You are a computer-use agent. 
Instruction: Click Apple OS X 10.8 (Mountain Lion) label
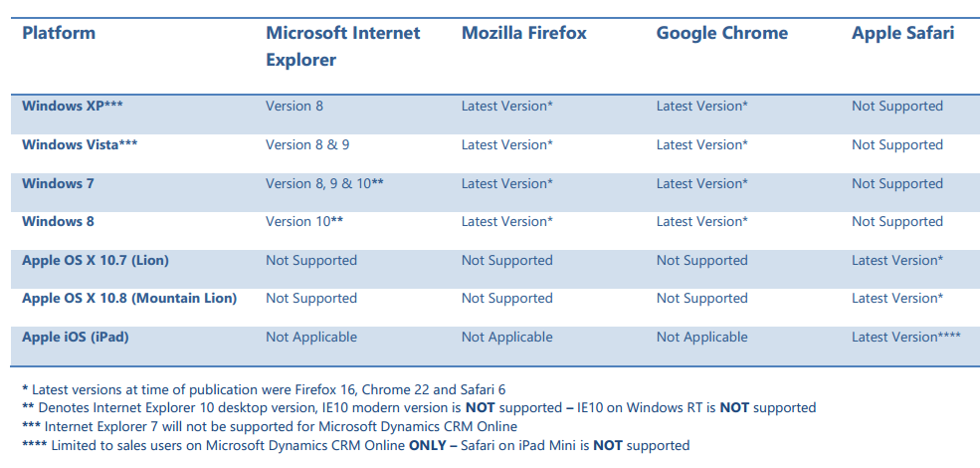click(x=129, y=298)
